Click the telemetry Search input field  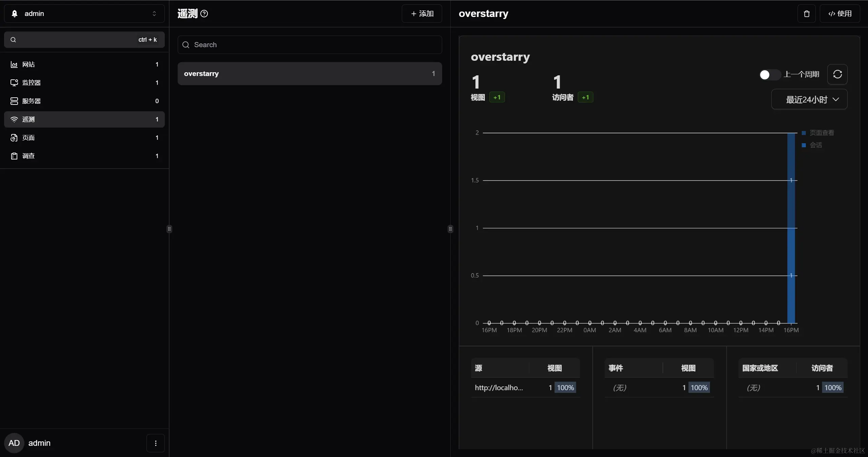click(310, 45)
